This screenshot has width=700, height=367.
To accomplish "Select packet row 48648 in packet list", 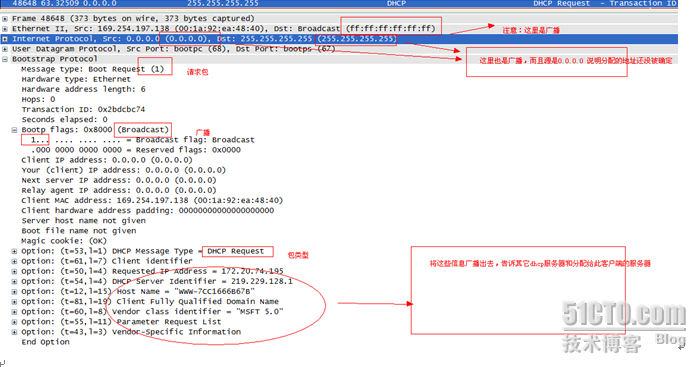I will pos(339,3).
